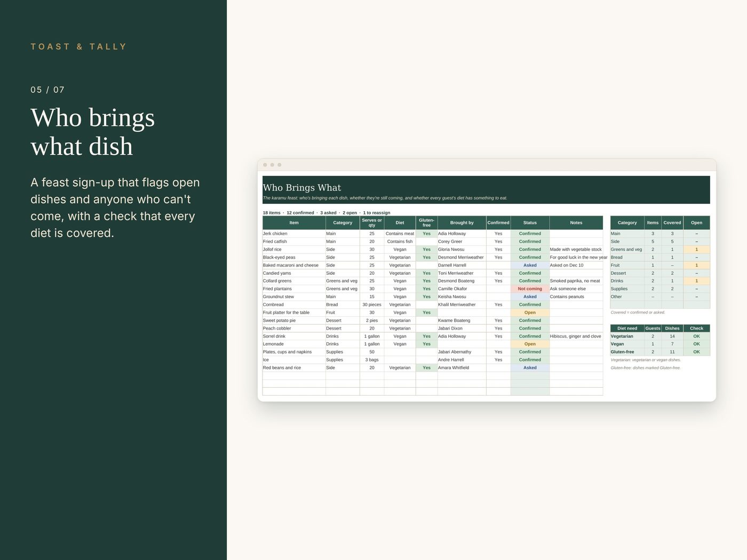Select the 'Diet' column header
The height and width of the screenshot is (560, 747).
400,223
